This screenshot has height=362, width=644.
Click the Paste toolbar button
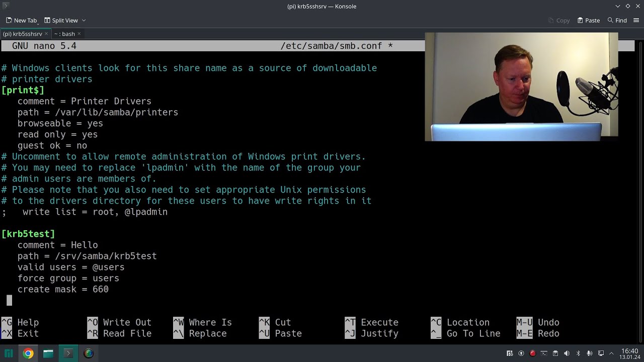pyautogui.click(x=588, y=20)
